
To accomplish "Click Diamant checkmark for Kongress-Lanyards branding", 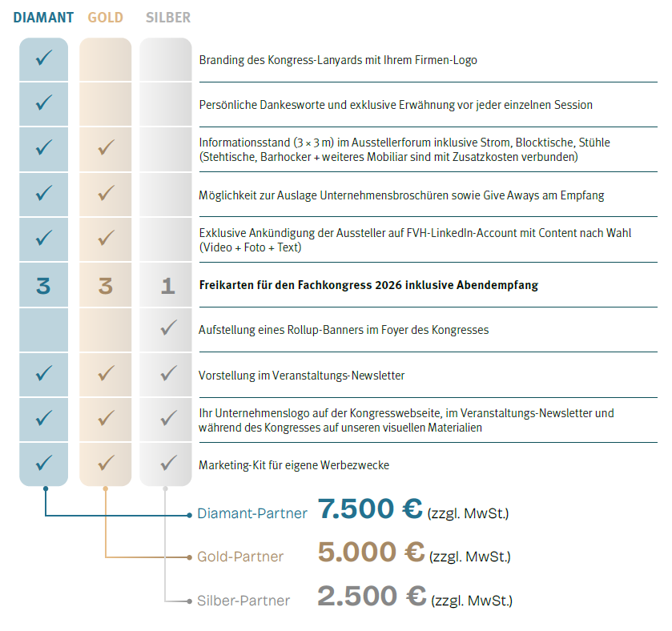I will [44, 58].
